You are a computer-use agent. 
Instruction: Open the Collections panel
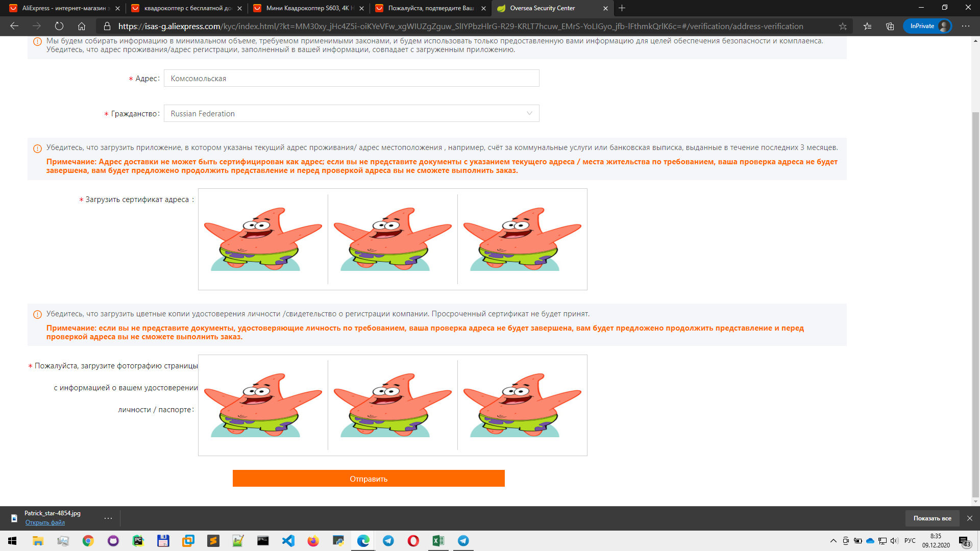coord(890,26)
